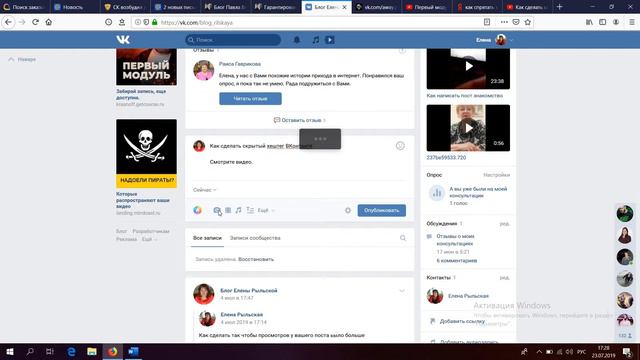
Task: Switch to the Новости browser tab
Action: click(x=74, y=7)
